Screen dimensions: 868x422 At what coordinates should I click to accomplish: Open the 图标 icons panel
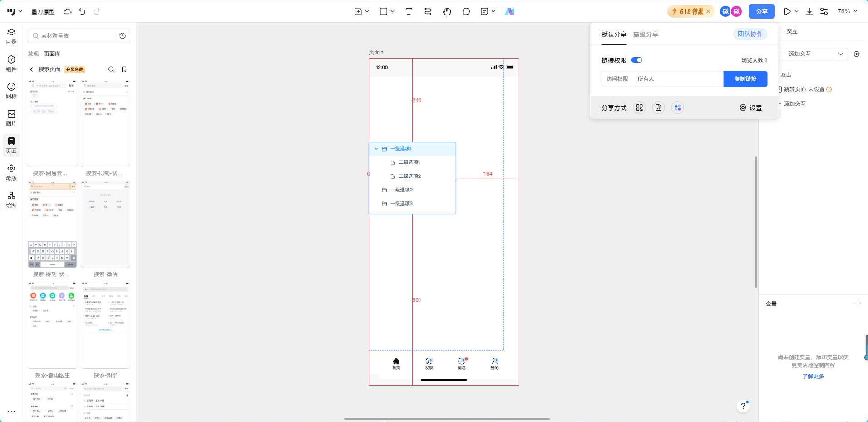click(x=11, y=91)
